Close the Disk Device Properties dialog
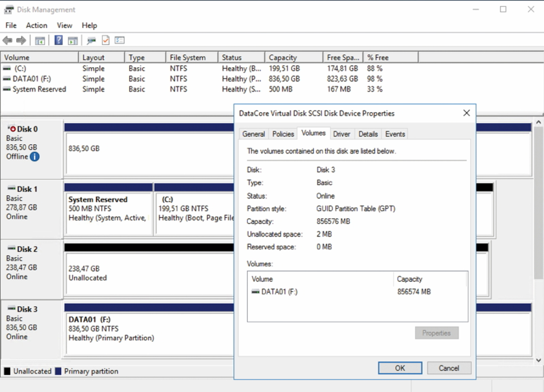Image resolution: width=544 pixels, height=392 pixels. [x=466, y=113]
